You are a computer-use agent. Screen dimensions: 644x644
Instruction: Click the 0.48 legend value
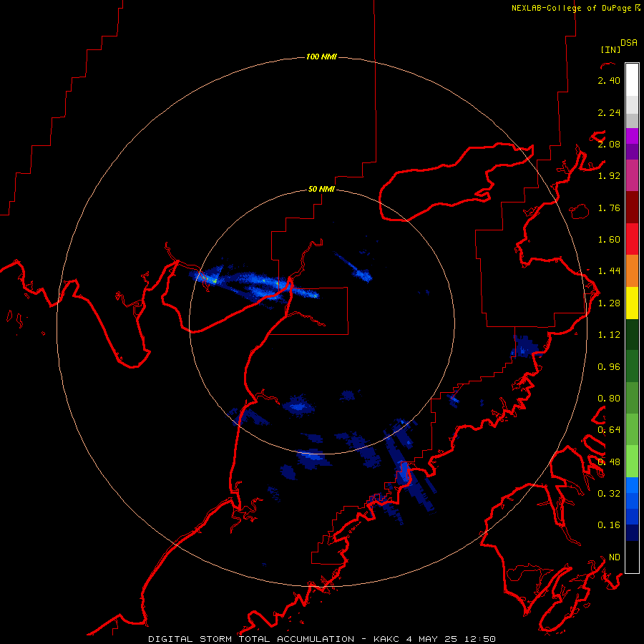[609, 462]
